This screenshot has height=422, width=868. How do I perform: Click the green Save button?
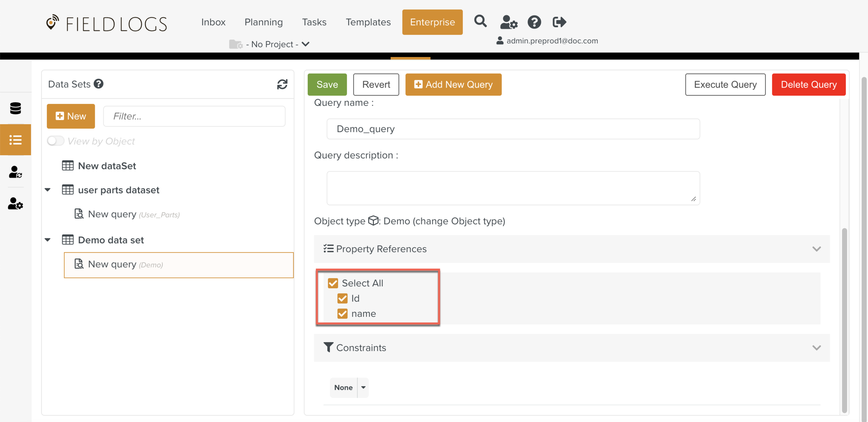click(327, 84)
